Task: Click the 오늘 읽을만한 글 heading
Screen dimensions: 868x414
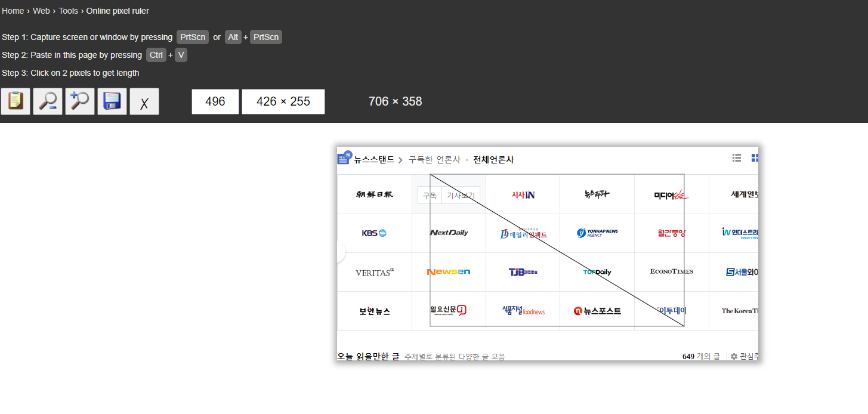Action: click(x=368, y=356)
